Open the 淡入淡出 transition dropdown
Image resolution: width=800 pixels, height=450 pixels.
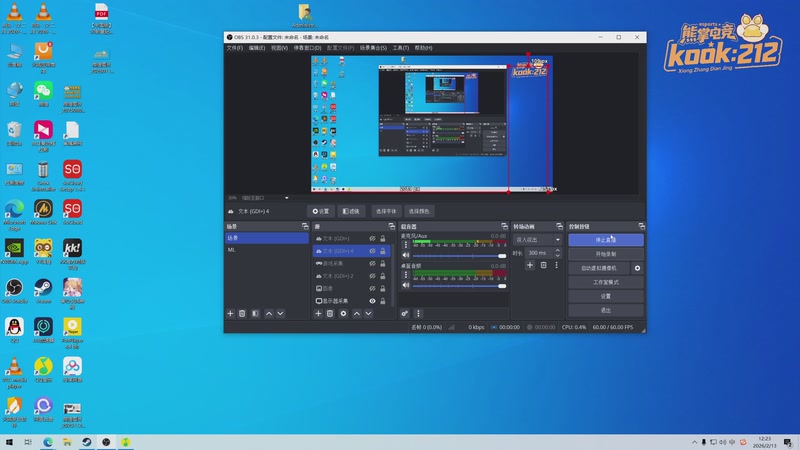(537, 239)
